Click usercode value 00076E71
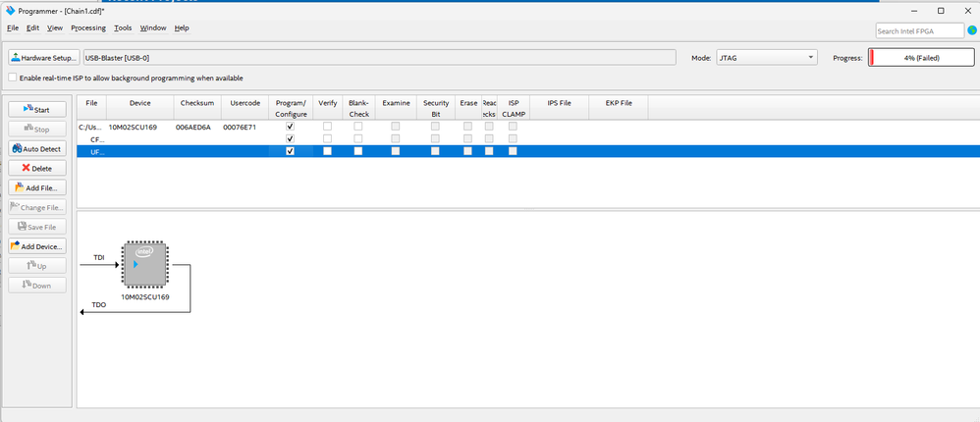The height and width of the screenshot is (422, 980). pos(240,127)
